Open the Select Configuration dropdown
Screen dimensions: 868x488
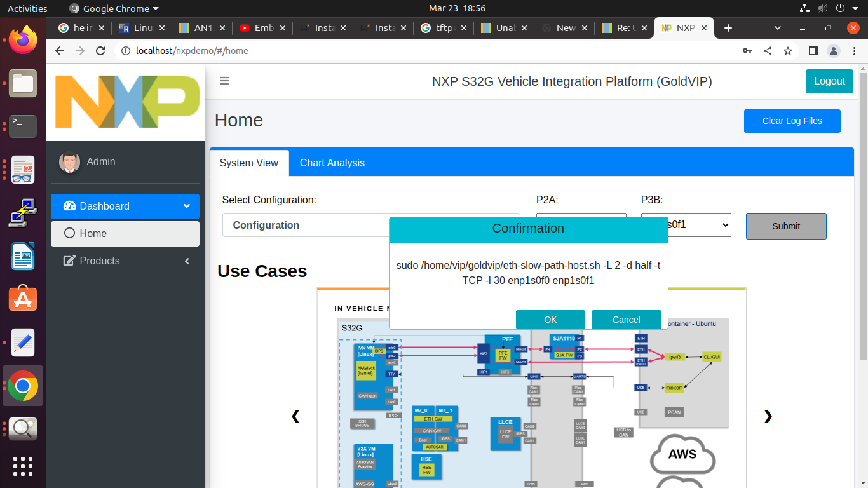[371, 225]
